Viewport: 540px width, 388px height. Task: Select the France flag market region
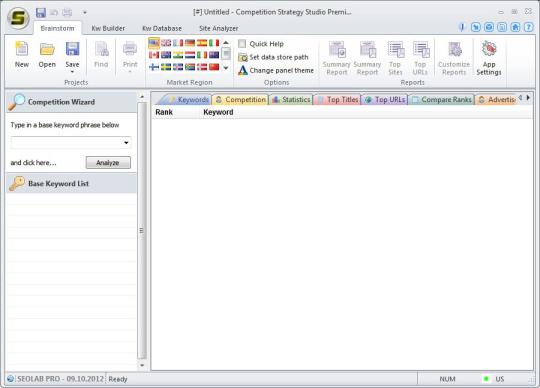178,43
